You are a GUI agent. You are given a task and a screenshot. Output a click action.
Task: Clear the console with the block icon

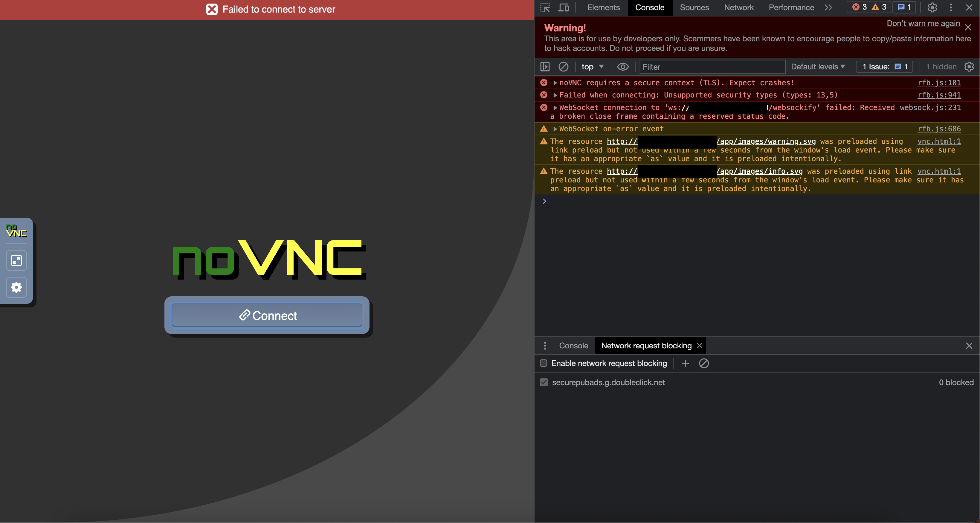pyautogui.click(x=564, y=67)
